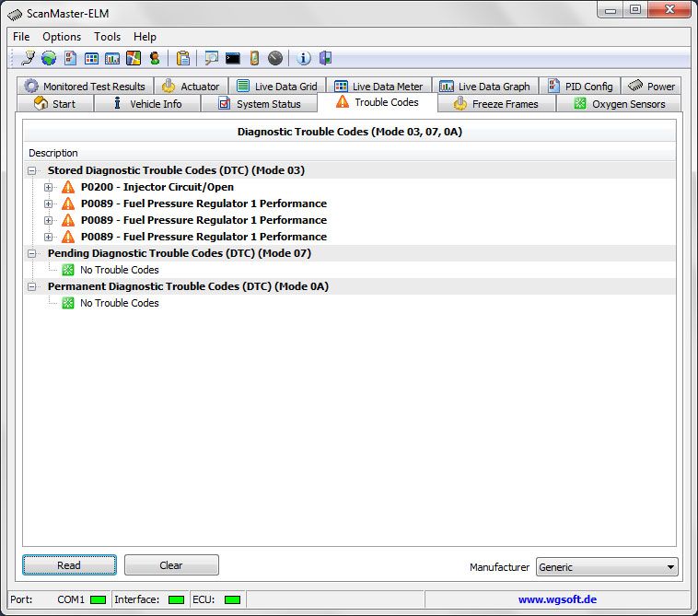This screenshot has height=616, width=698.
Task: Click the ECU green status indicator
Action: (x=232, y=600)
